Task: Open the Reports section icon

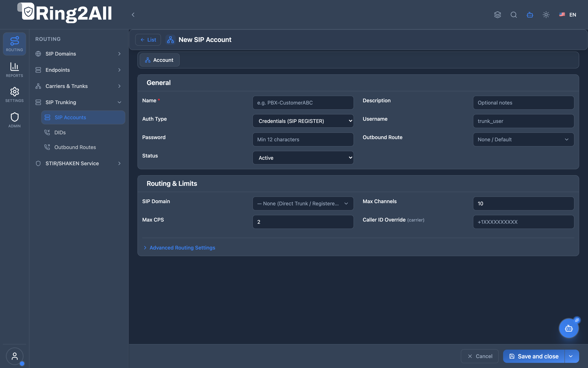Action: (x=14, y=70)
